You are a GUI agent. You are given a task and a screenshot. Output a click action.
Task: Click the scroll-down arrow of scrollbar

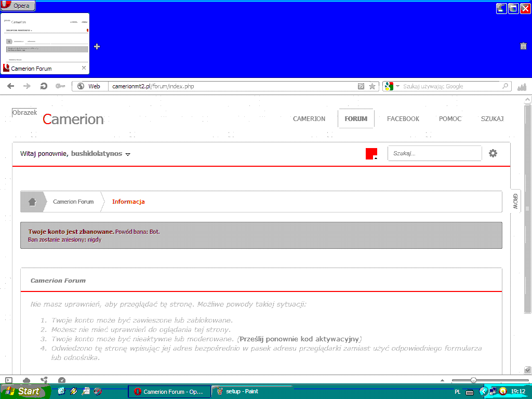527,369
